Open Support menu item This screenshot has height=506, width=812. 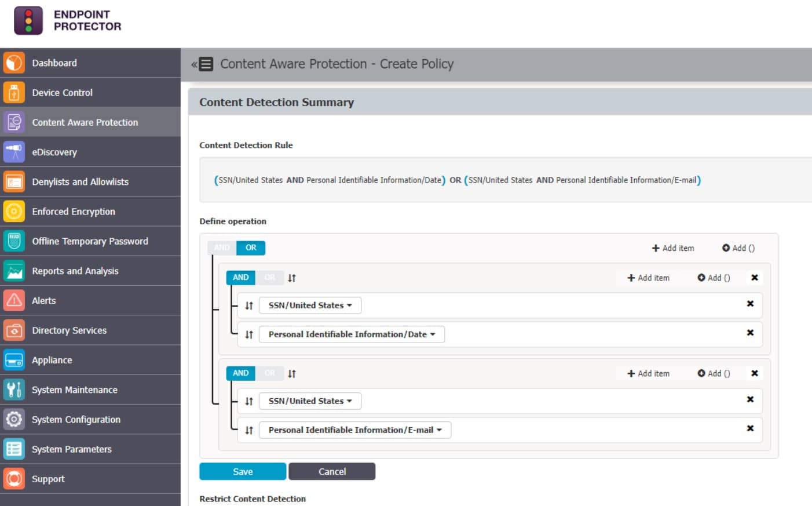(90, 479)
